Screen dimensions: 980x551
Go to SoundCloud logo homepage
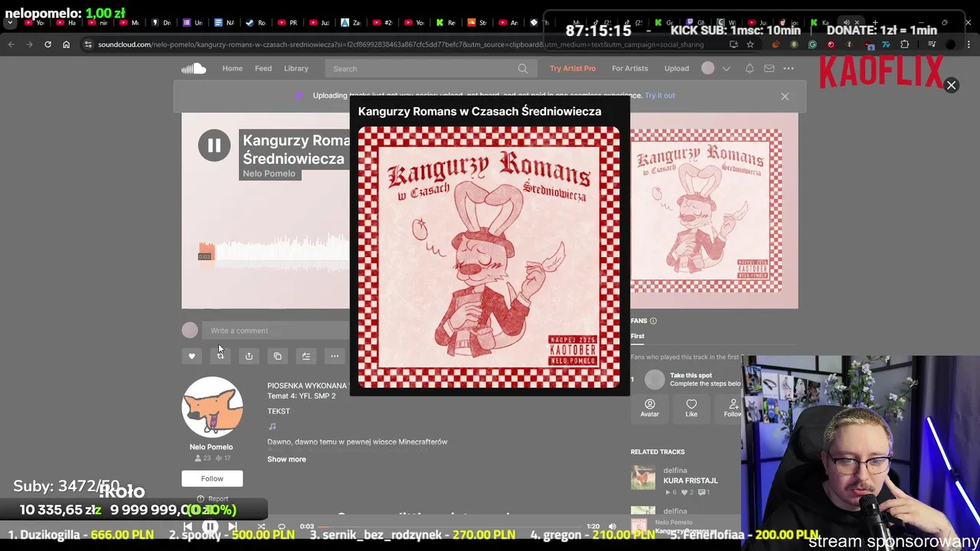(194, 69)
